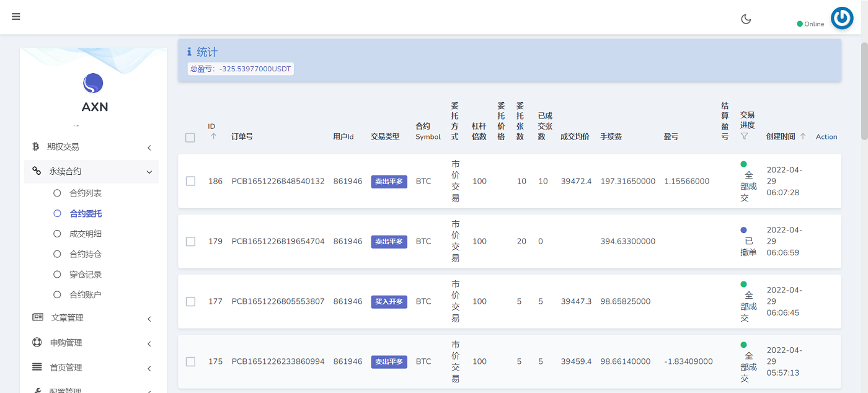Sort by ID column arrow
This screenshot has height=393, width=868.
point(213,136)
